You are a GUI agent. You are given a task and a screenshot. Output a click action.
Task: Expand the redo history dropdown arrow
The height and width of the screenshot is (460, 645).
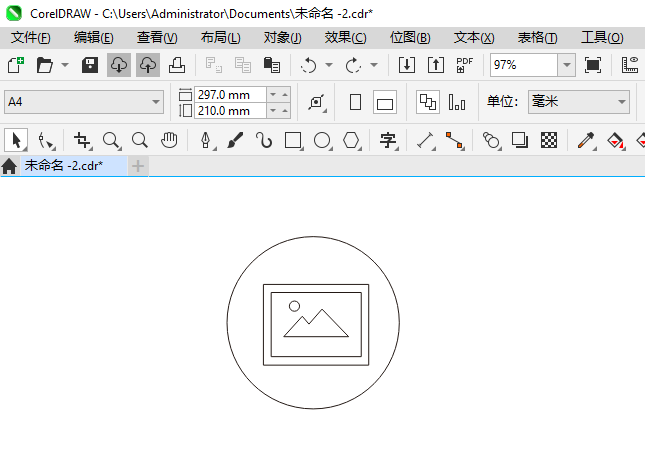(374, 65)
